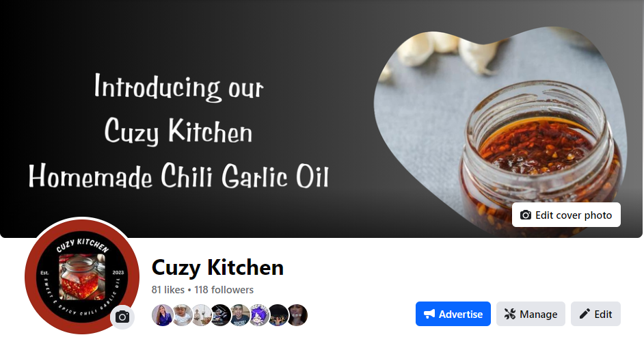This screenshot has width=644, height=348.
Task: Click the fifth follower avatar of man
Action: tap(239, 315)
